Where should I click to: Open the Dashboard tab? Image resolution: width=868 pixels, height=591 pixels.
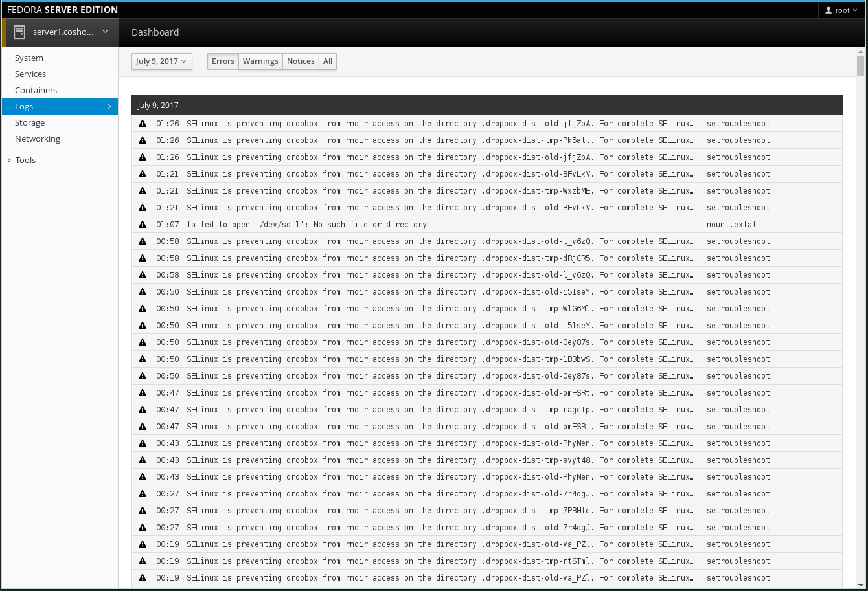155,32
